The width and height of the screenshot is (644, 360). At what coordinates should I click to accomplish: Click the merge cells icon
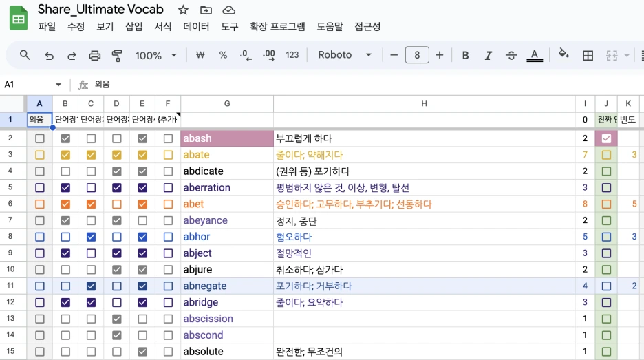pos(612,55)
